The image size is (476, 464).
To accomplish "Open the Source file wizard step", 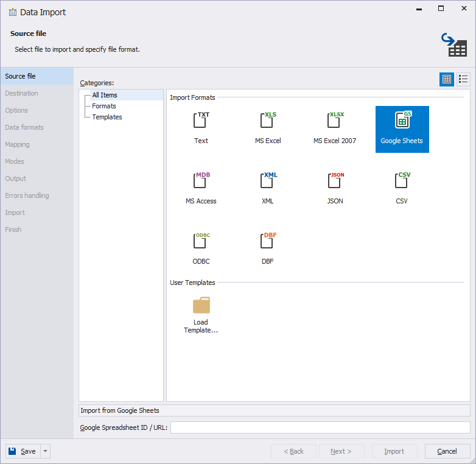I will [37, 76].
